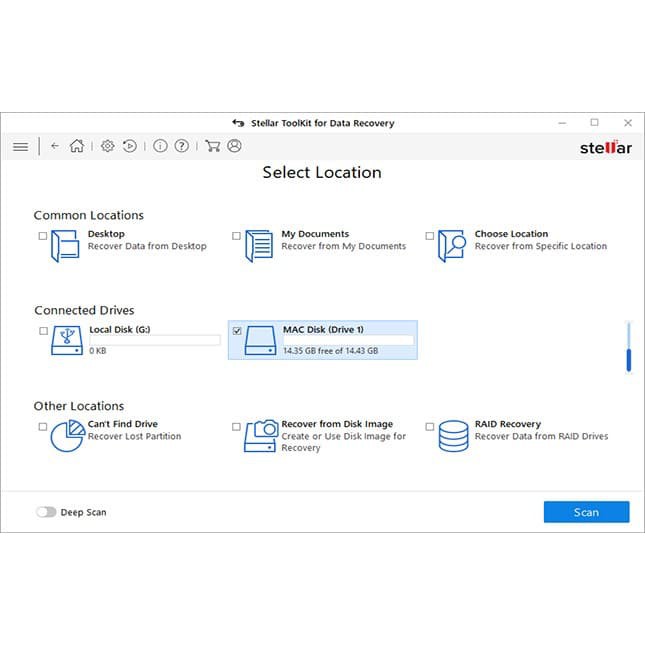
Task: Open the hamburger menu
Action: tap(21, 146)
